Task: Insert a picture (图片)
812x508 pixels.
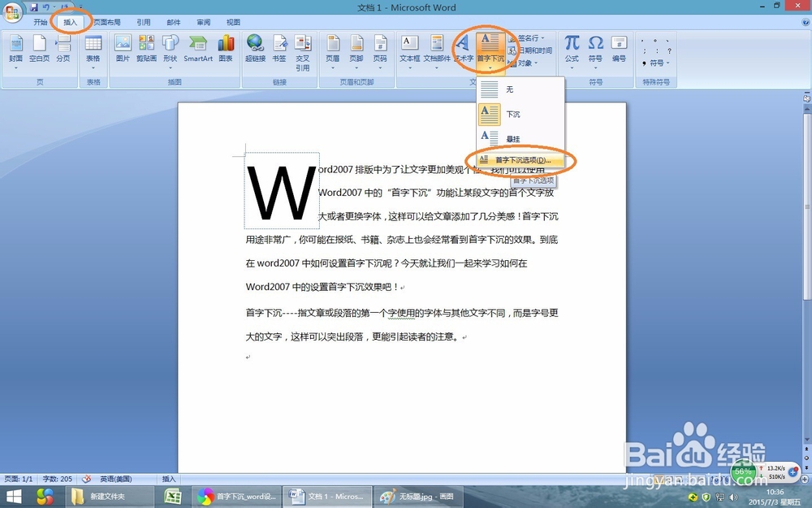Action: point(123,50)
